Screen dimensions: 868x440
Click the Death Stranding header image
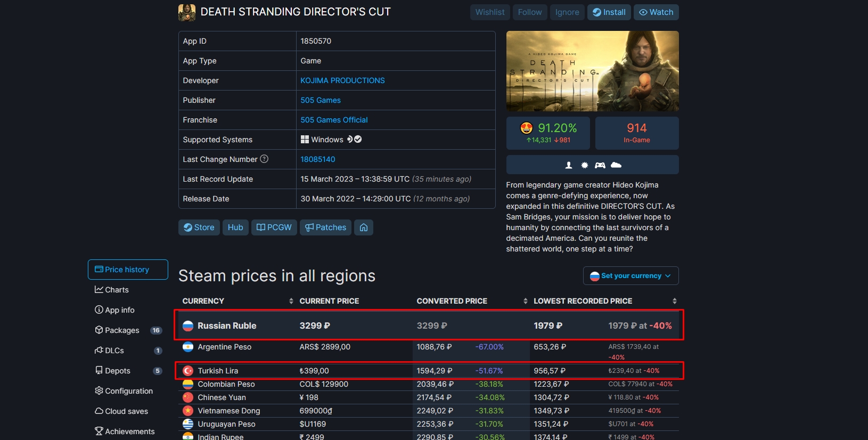[592, 71]
